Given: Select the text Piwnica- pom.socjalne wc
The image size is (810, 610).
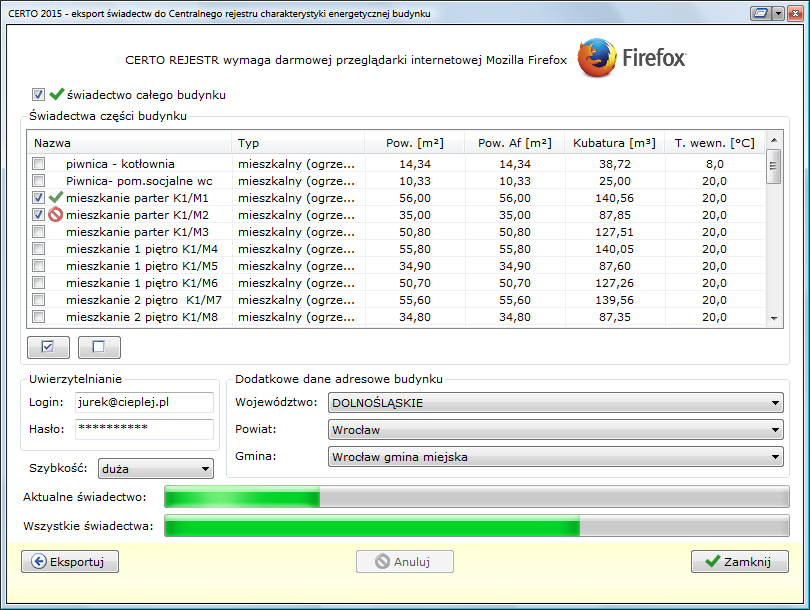Looking at the screenshot, I should coord(139,181).
